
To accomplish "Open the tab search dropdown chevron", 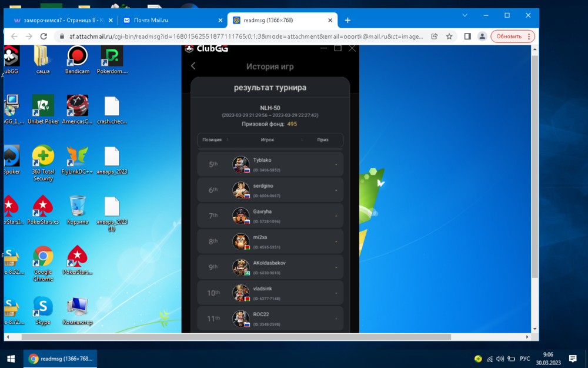I will point(465,15).
